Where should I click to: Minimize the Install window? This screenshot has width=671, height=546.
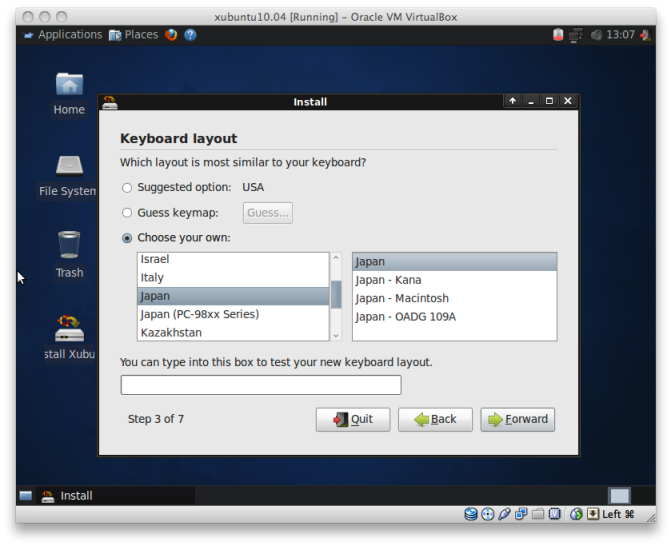(x=531, y=101)
